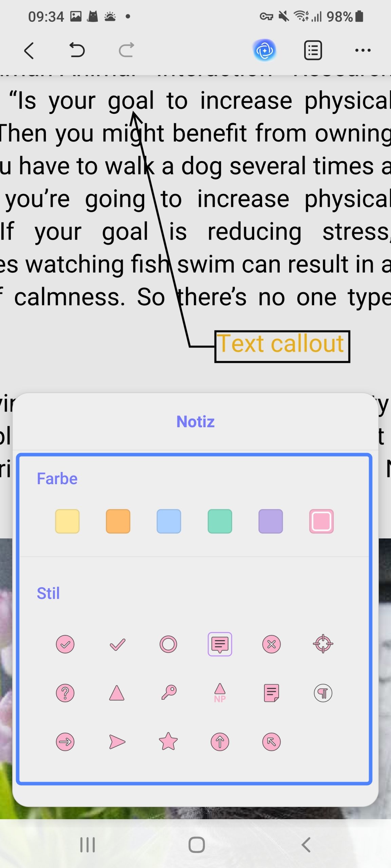
Task: Tap the Text callout annotation box
Action: coord(282,346)
